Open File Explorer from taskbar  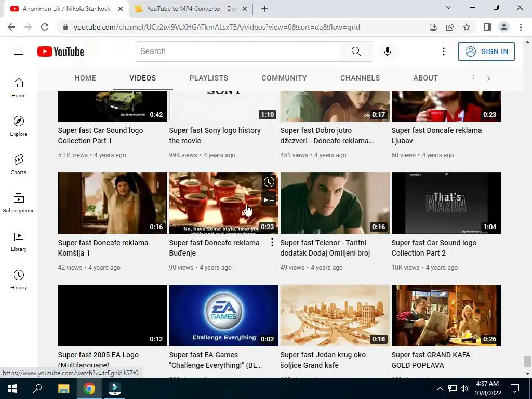pos(63,389)
